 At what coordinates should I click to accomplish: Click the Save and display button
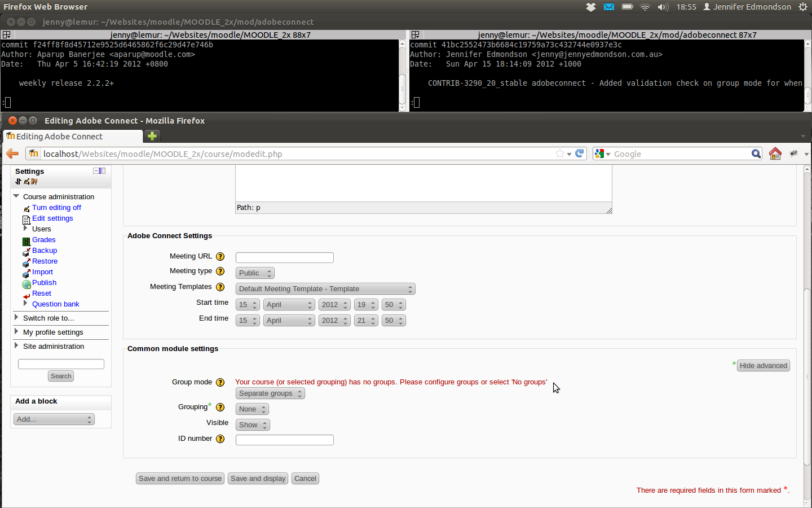coord(258,479)
